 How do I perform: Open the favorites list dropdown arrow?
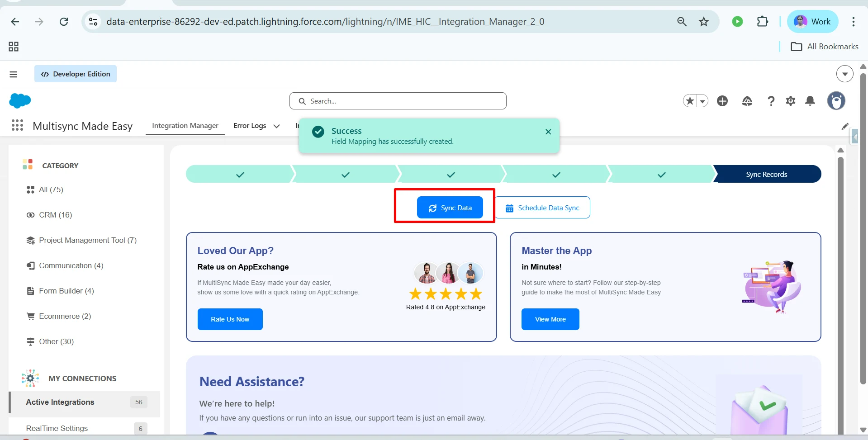(x=702, y=101)
